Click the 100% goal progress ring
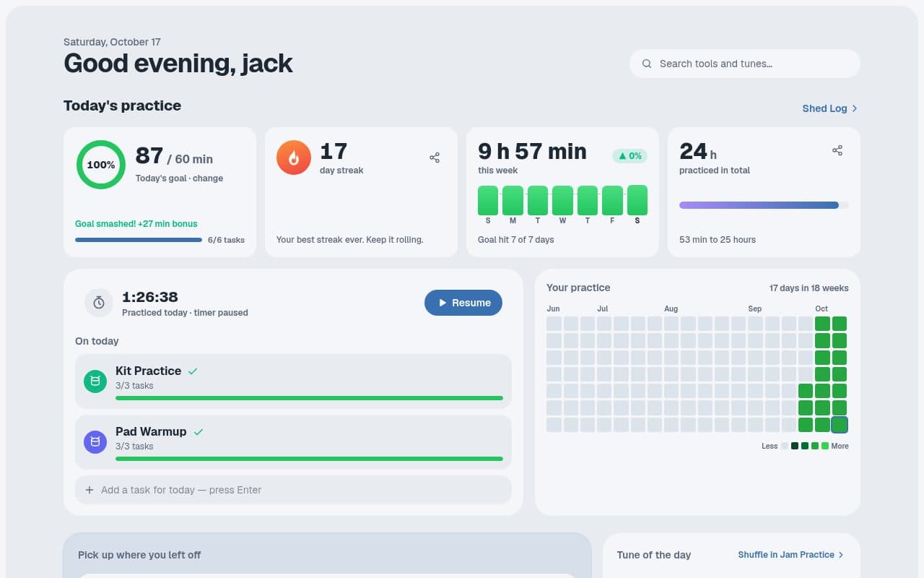 pyautogui.click(x=101, y=165)
